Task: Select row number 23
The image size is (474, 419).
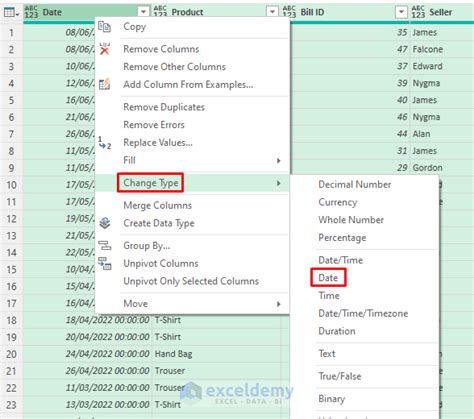Action: 11,405
